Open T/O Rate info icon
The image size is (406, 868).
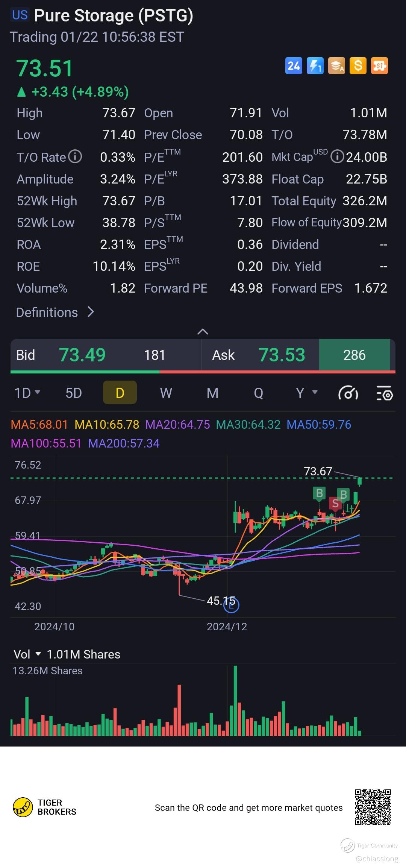click(75, 156)
